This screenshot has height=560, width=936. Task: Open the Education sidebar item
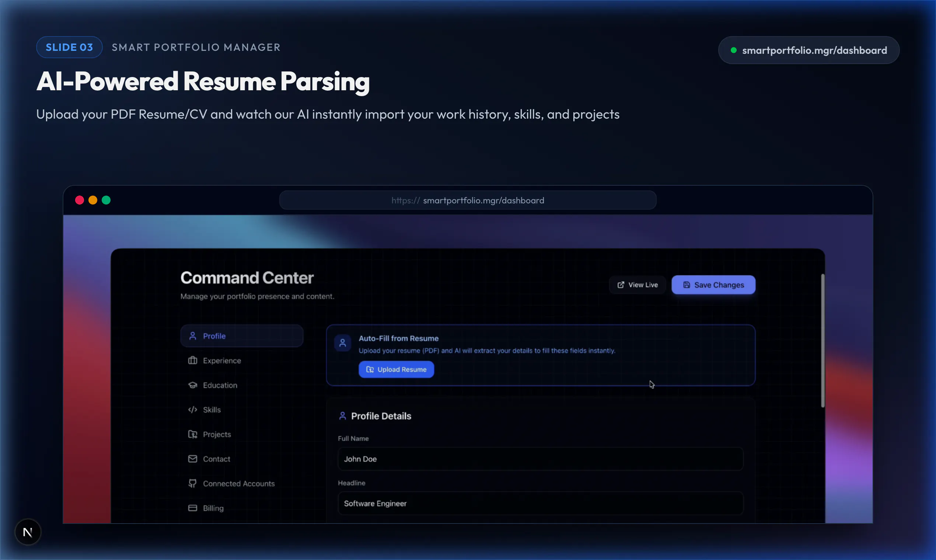point(241,385)
